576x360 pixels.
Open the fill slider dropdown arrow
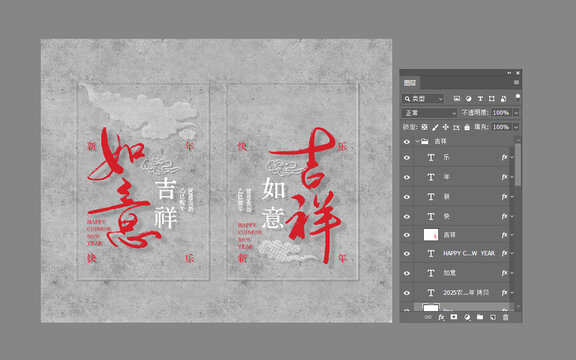(516, 127)
